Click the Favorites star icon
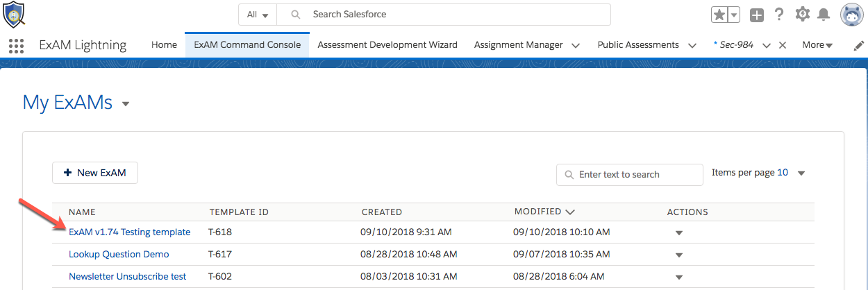The image size is (868, 290). pos(719,15)
